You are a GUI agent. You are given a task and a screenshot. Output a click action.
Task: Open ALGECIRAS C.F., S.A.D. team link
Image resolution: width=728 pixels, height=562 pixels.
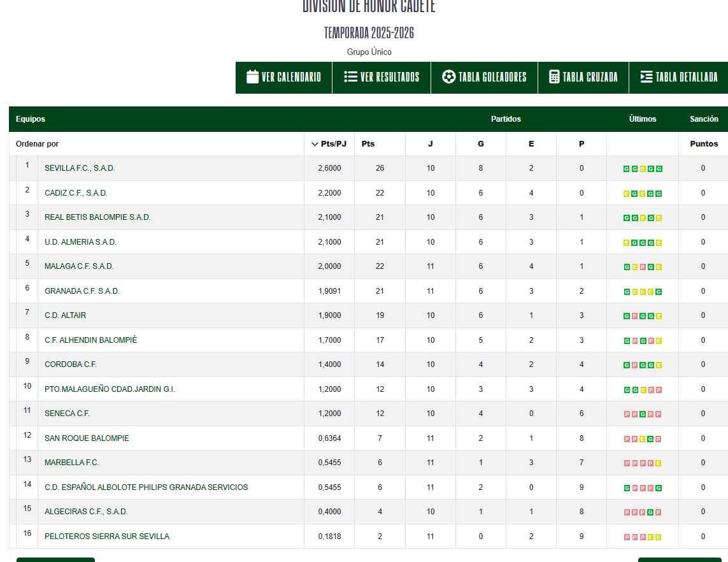coord(86,512)
